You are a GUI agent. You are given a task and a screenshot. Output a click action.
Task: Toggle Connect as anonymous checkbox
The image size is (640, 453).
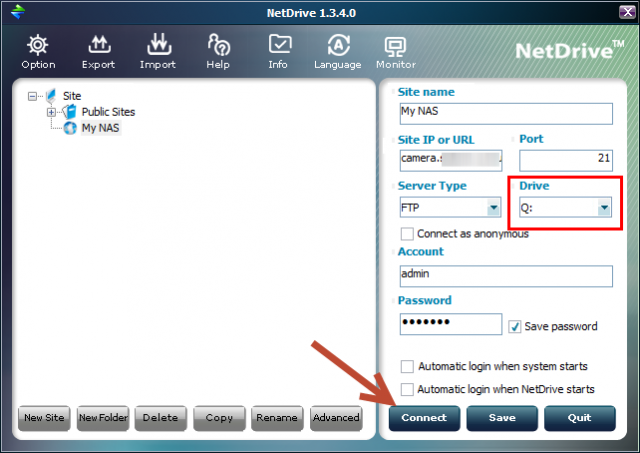click(407, 234)
